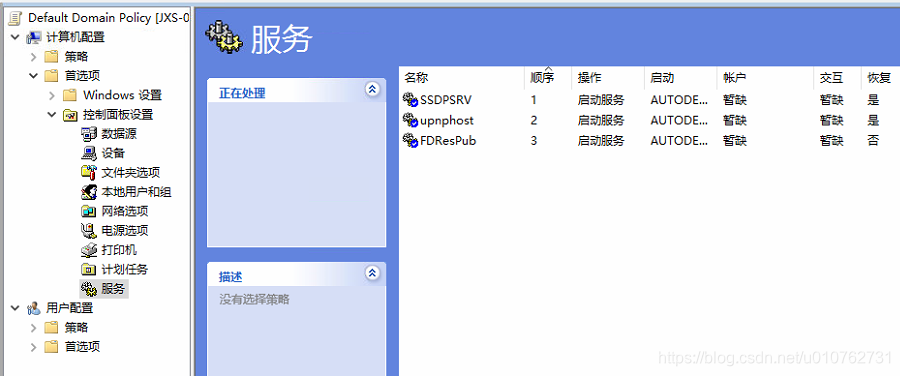This screenshot has width=900, height=376.
Task: Expand the Windows 设置 node
Action: tap(52, 95)
